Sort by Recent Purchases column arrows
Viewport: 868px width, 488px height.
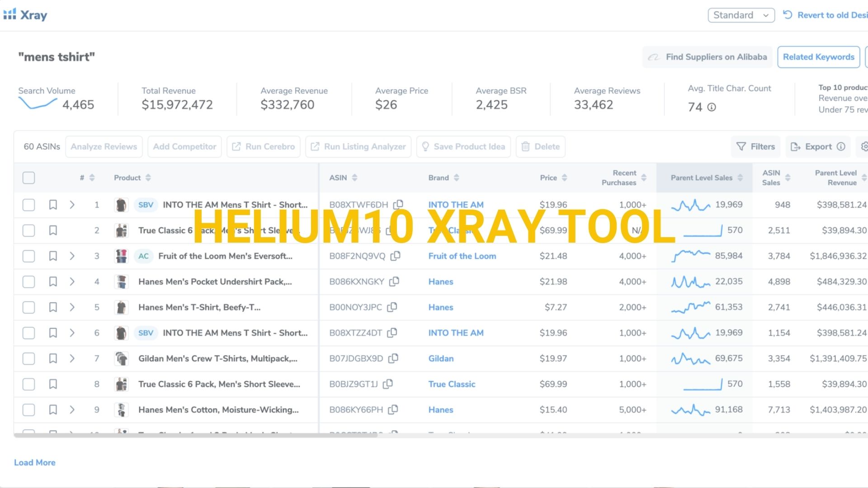tap(644, 178)
